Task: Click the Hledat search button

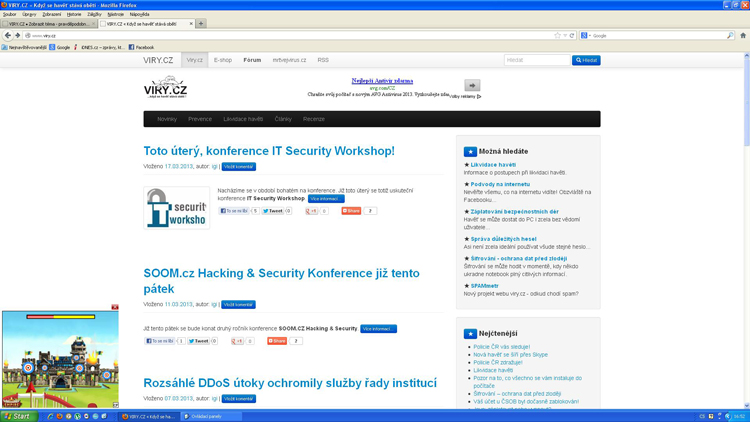Action: (586, 60)
